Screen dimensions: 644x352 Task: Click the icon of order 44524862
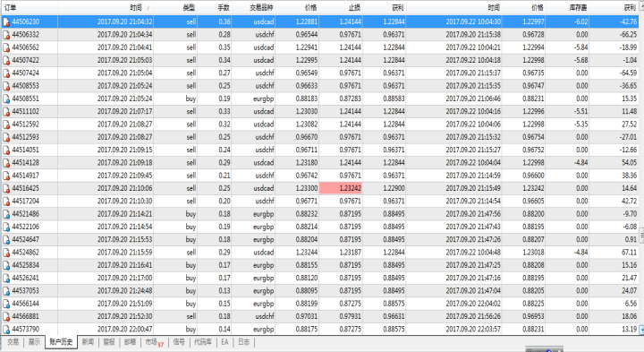(6, 253)
